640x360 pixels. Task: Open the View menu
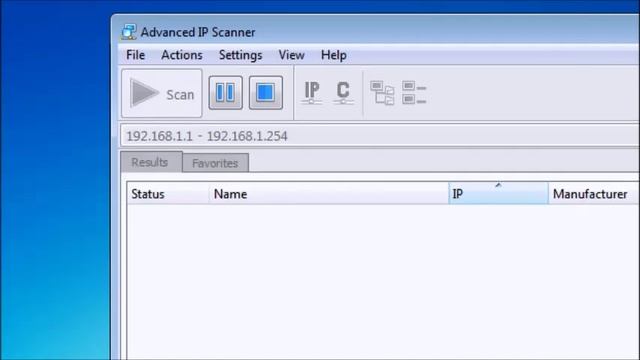click(291, 55)
